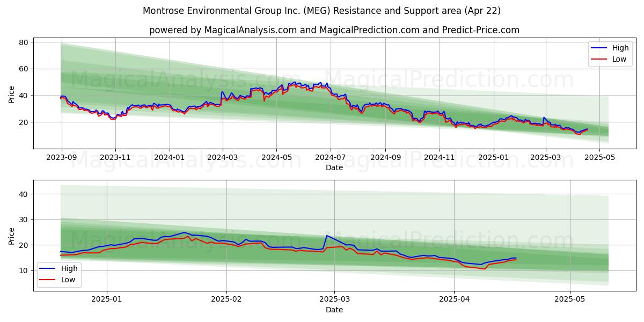This screenshot has height=322, width=644.
Task: Click 'Low' label in bottom chart legend
Action: pyautogui.click(x=68, y=280)
